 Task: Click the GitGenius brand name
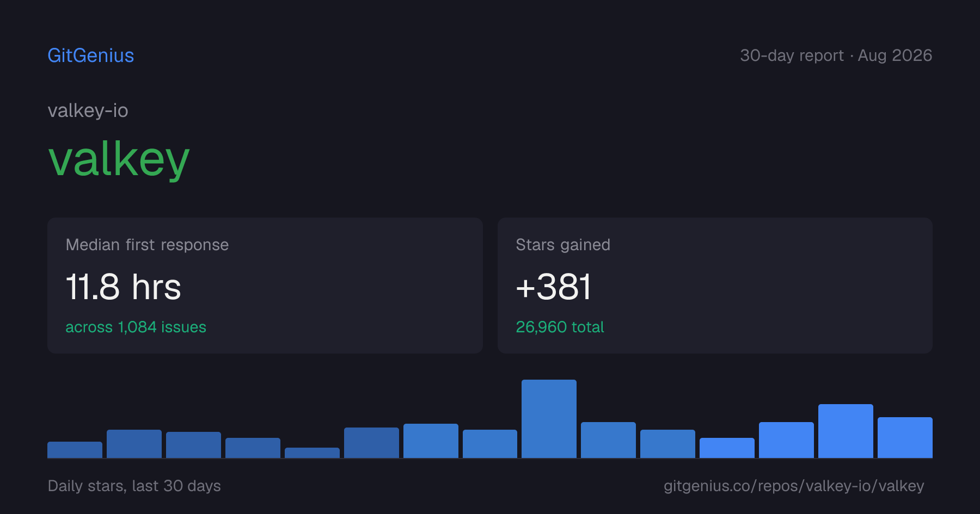pos(91,55)
